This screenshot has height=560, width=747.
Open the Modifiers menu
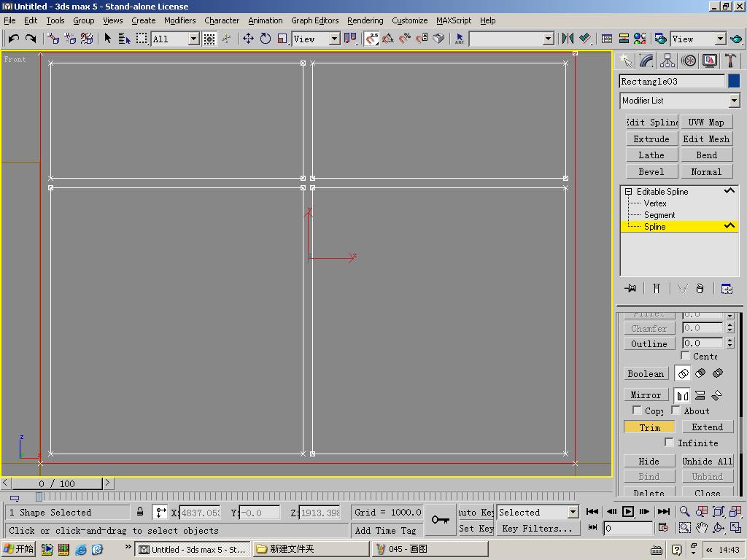coord(179,20)
